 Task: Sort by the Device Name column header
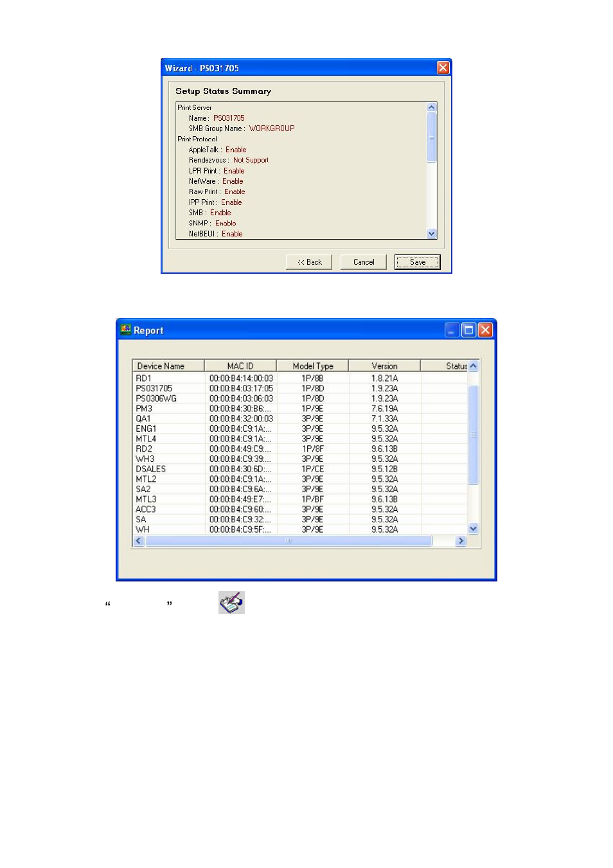coord(168,366)
